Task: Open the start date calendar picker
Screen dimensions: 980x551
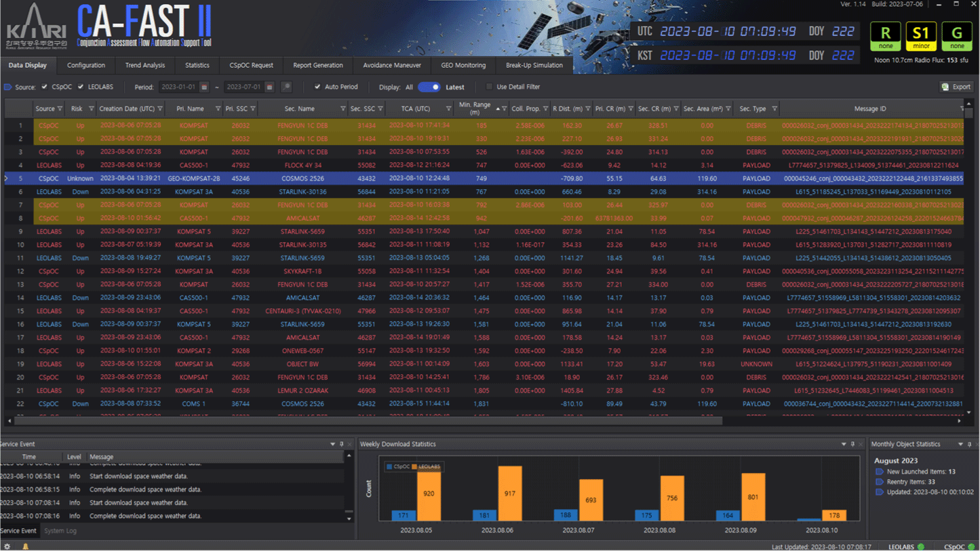Action: [204, 87]
